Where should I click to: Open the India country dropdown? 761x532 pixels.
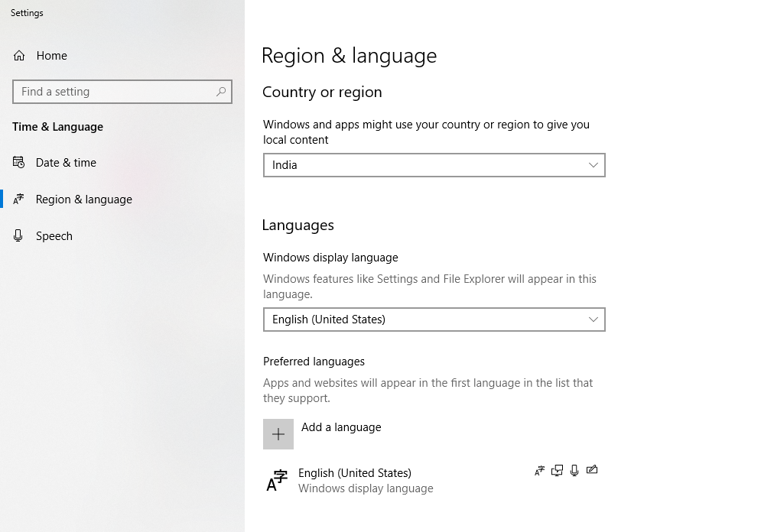434,165
